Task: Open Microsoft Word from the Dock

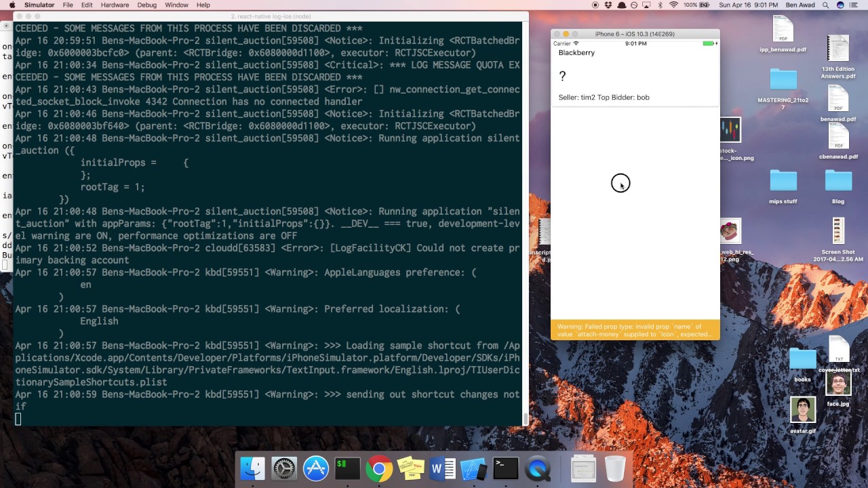Action: 442,468
